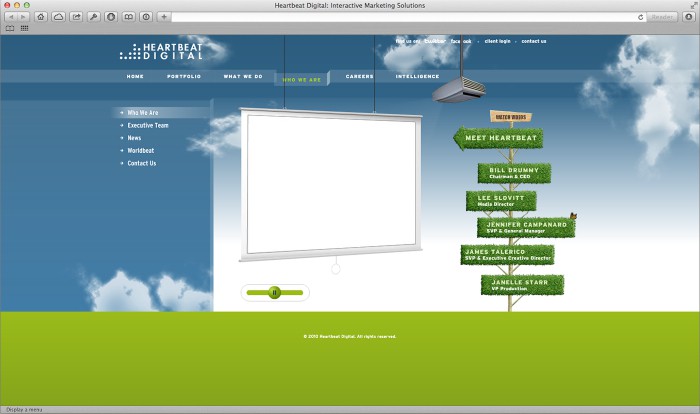
Task: Select Intelligence in navigation bar
Action: pyautogui.click(x=417, y=76)
